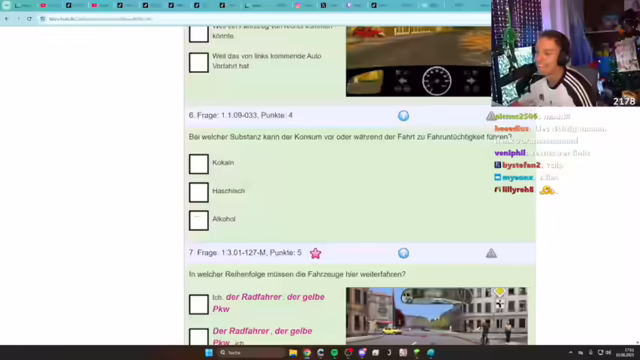Screen dimensions: 640x360
Task: Click warning triangle icon of question 6
Action: (491, 116)
